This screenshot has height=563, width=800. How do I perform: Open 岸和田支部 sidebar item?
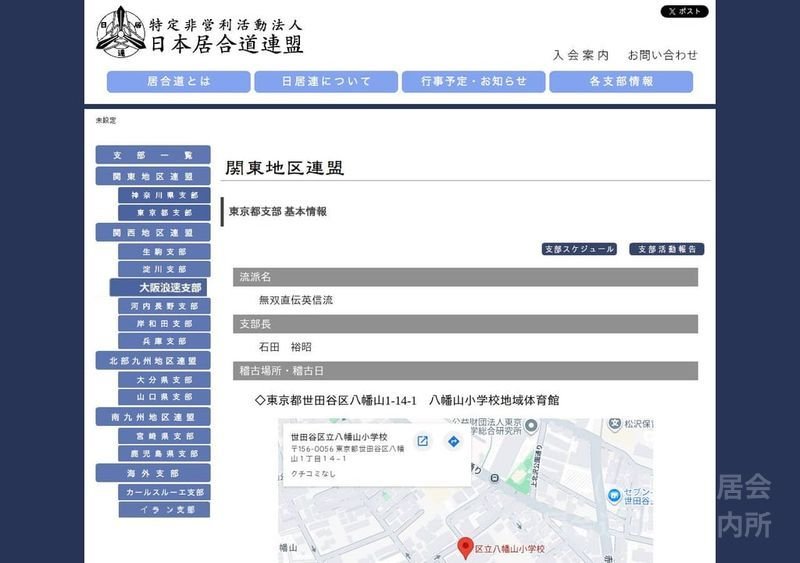point(164,324)
